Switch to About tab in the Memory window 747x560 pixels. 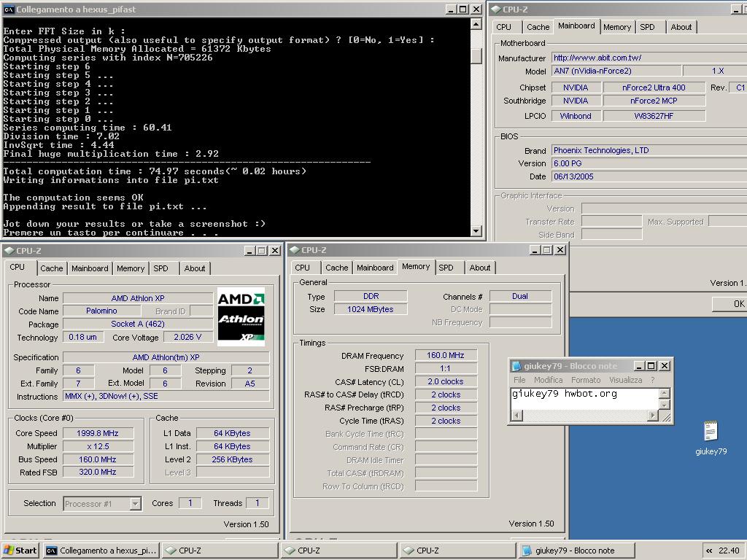tap(480, 268)
